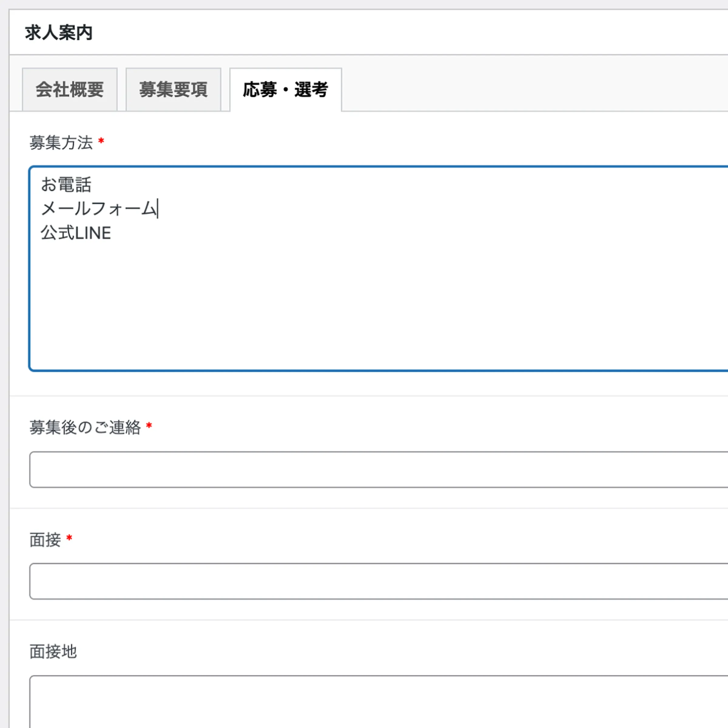
Task: Click the red asterisk beside 募集方法
Action: (101, 141)
